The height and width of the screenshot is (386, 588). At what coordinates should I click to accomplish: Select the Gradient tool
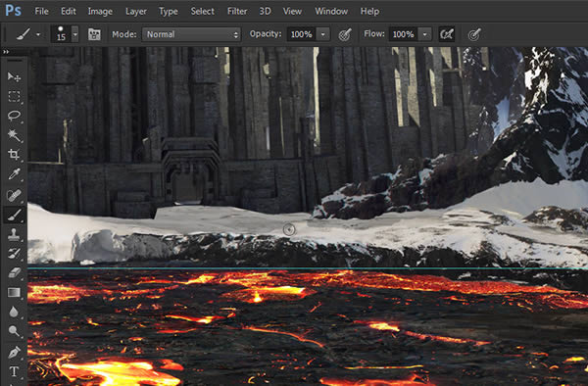pos(14,292)
